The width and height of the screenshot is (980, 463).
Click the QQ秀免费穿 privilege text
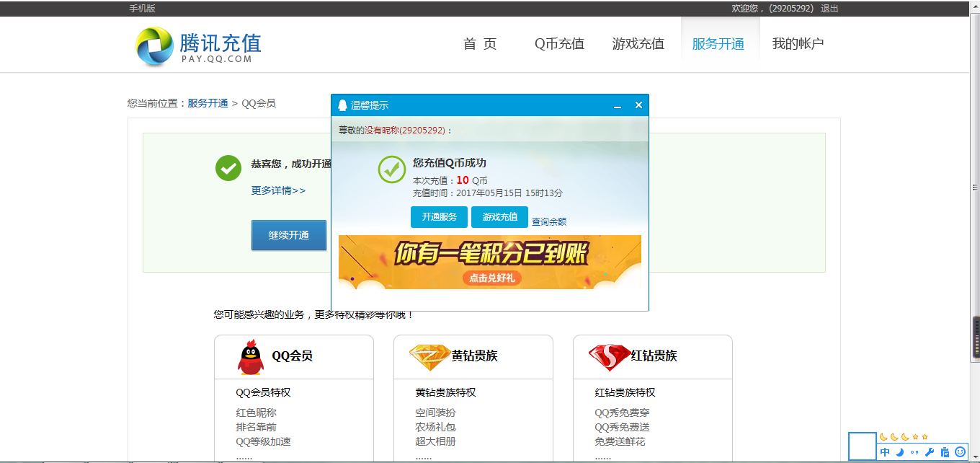(623, 413)
